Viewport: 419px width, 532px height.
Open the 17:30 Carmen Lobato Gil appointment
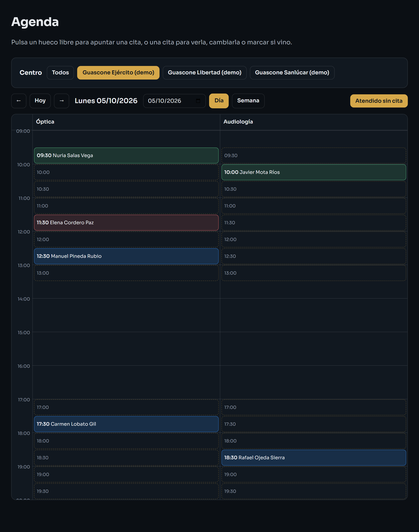(x=126, y=424)
